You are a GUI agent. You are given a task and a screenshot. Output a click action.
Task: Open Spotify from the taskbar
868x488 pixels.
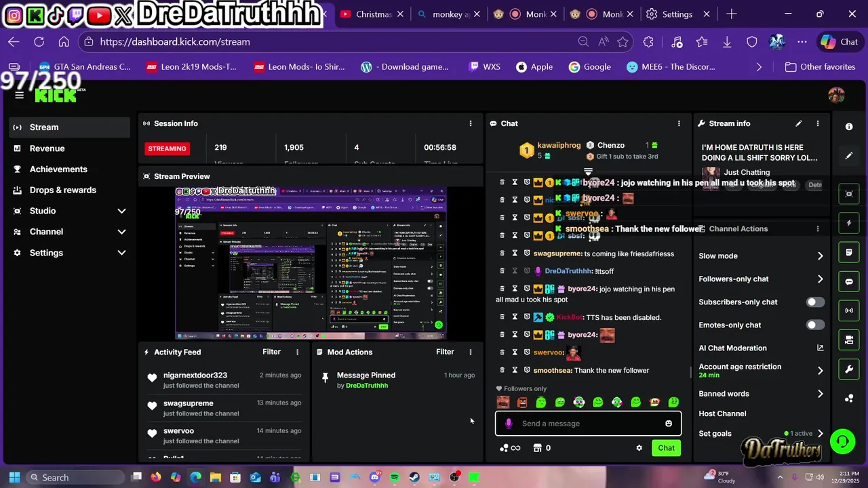click(395, 477)
